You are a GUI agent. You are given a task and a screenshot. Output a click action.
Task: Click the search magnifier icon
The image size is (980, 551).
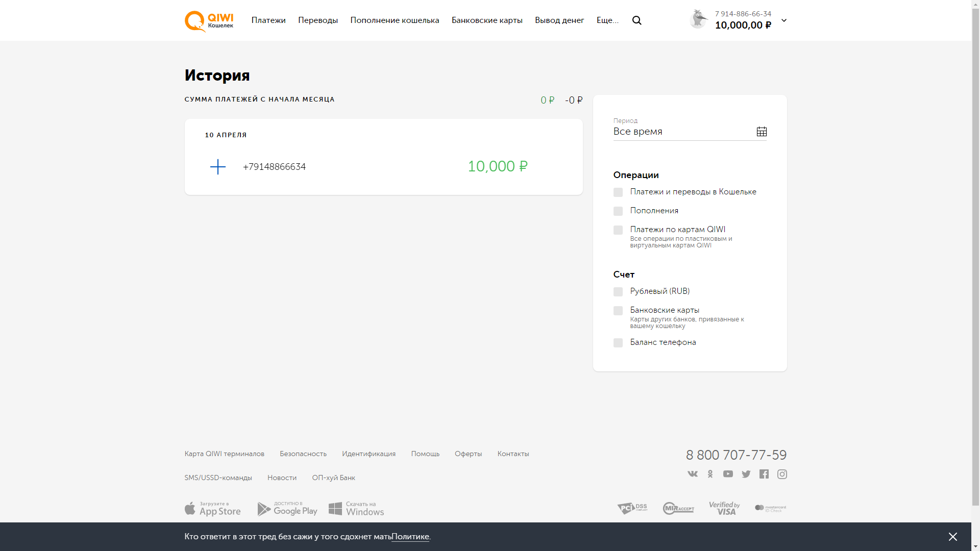click(x=636, y=20)
